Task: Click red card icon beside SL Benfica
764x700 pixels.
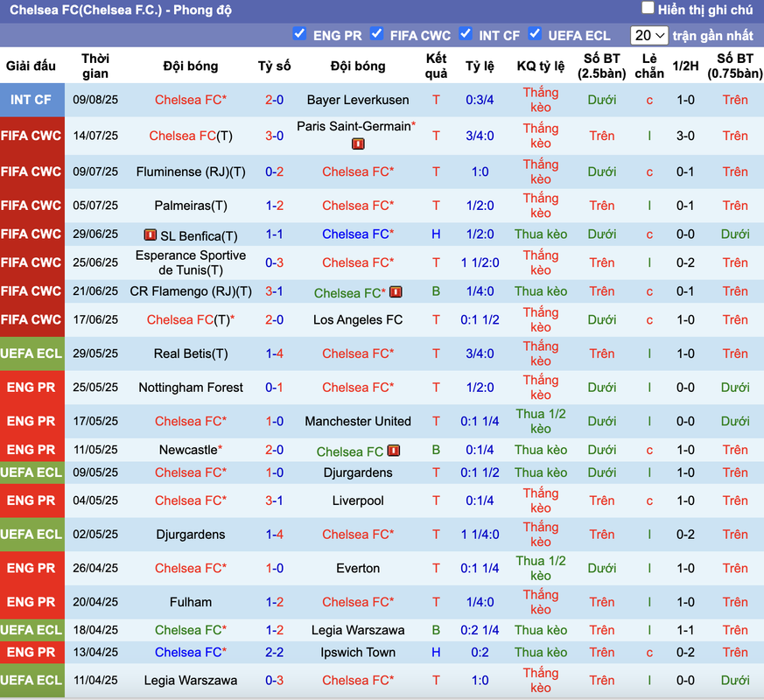Action: [x=150, y=234]
